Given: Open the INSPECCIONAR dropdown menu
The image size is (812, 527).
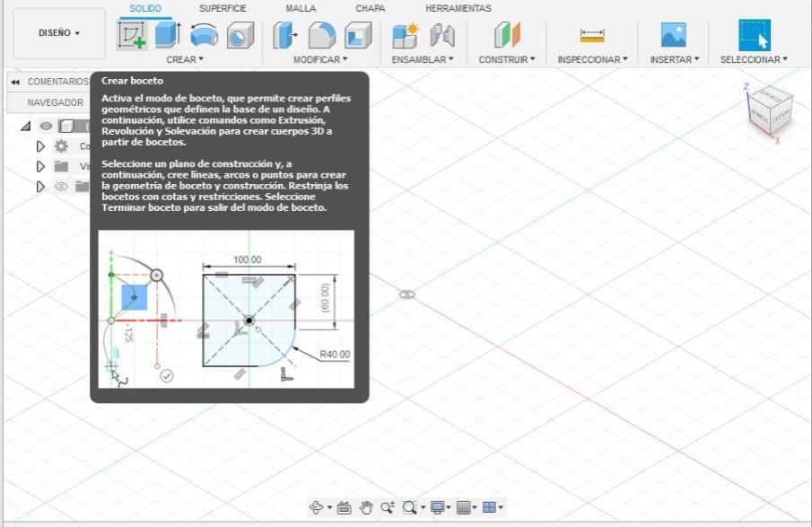Looking at the screenshot, I should coord(592,59).
